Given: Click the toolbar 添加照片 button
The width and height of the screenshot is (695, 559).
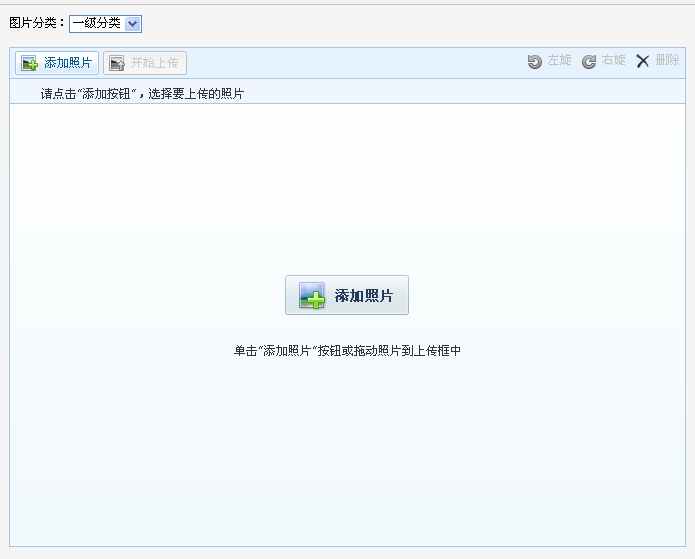Looking at the screenshot, I should (x=57, y=63).
